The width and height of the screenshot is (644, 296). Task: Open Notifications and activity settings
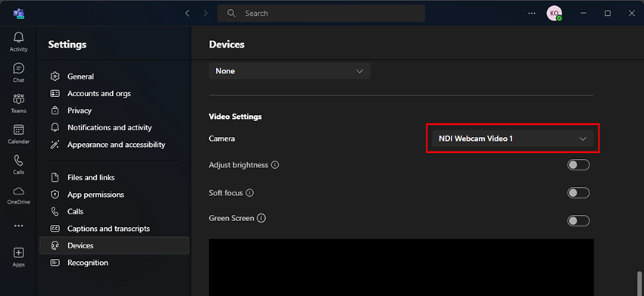pos(114,128)
